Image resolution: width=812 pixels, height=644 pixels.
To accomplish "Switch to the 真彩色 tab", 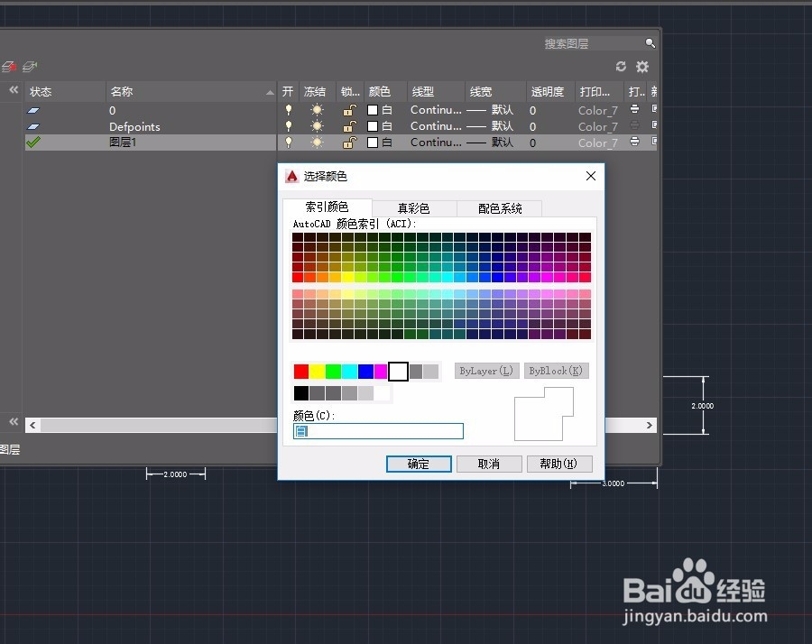I will (414, 208).
